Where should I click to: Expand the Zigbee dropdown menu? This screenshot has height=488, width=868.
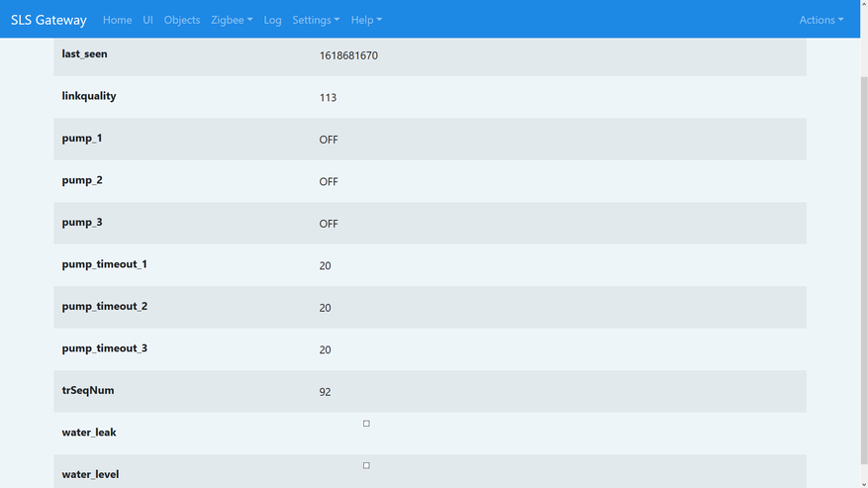click(232, 20)
